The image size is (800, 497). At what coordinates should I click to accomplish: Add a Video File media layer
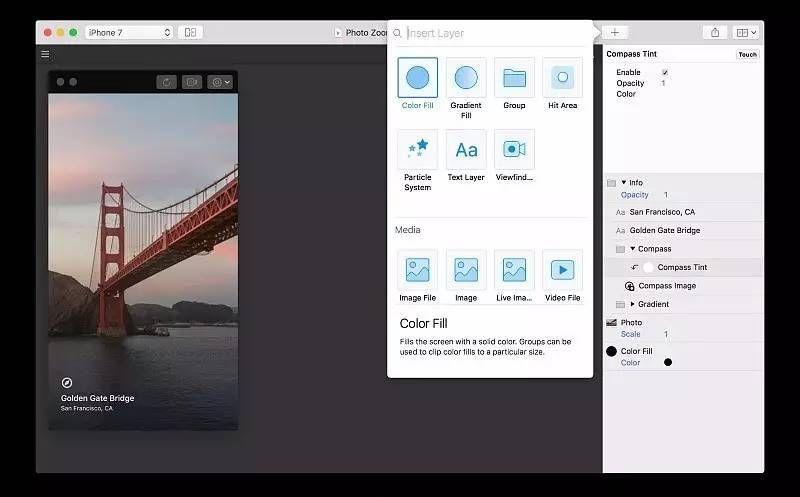point(562,270)
